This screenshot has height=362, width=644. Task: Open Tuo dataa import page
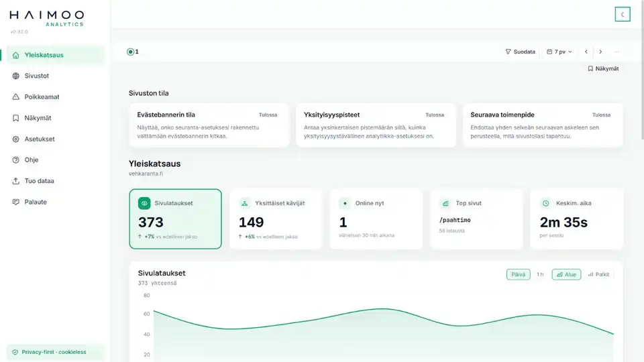pos(56,181)
